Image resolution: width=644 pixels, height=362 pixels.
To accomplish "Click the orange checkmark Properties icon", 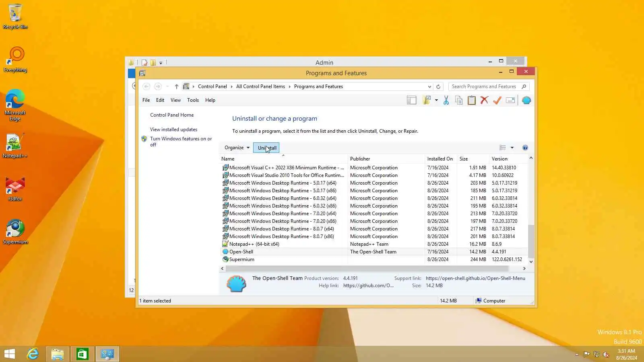I will [x=497, y=100].
